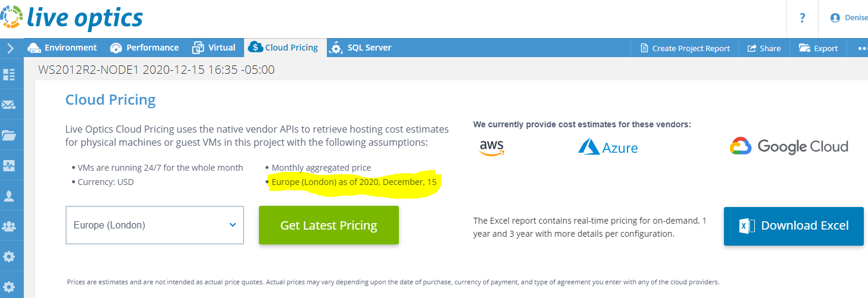Switch to the Environment tab

click(x=62, y=48)
